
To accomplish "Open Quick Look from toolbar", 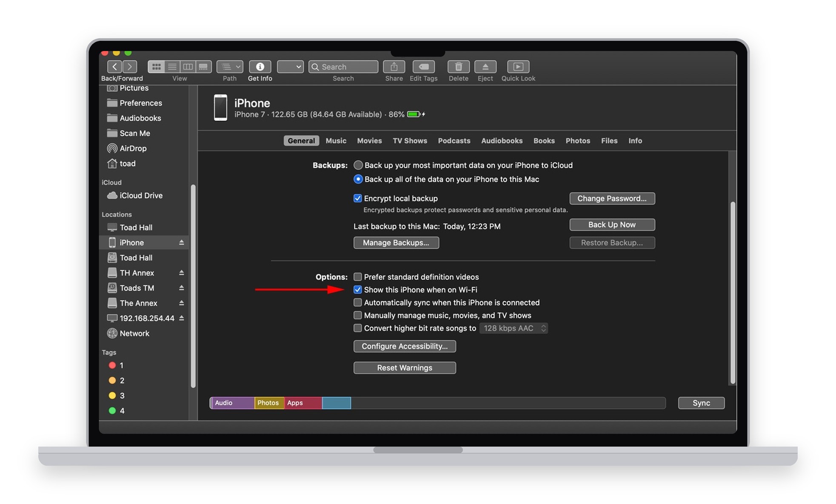I will pyautogui.click(x=518, y=67).
